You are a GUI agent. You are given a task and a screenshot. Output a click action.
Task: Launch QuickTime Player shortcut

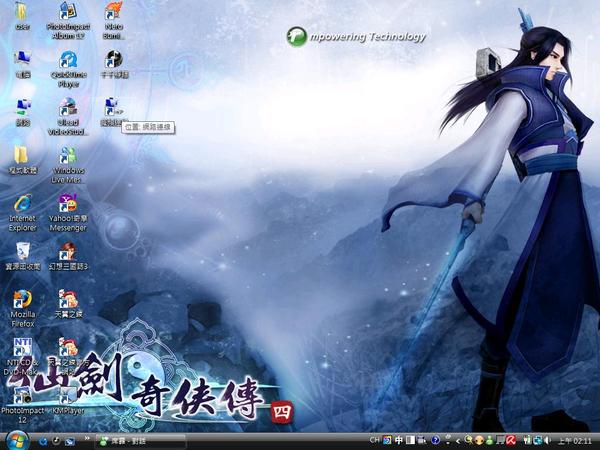click(68, 69)
